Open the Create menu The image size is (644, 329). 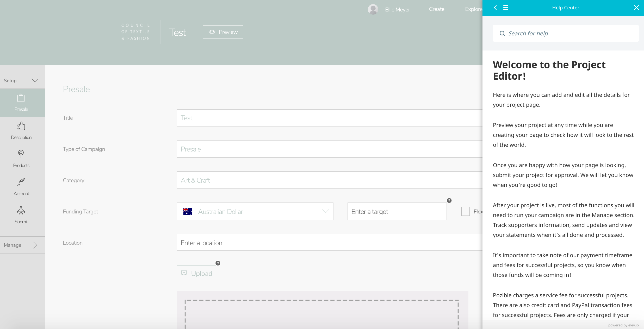pyautogui.click(x=437, y=9)
